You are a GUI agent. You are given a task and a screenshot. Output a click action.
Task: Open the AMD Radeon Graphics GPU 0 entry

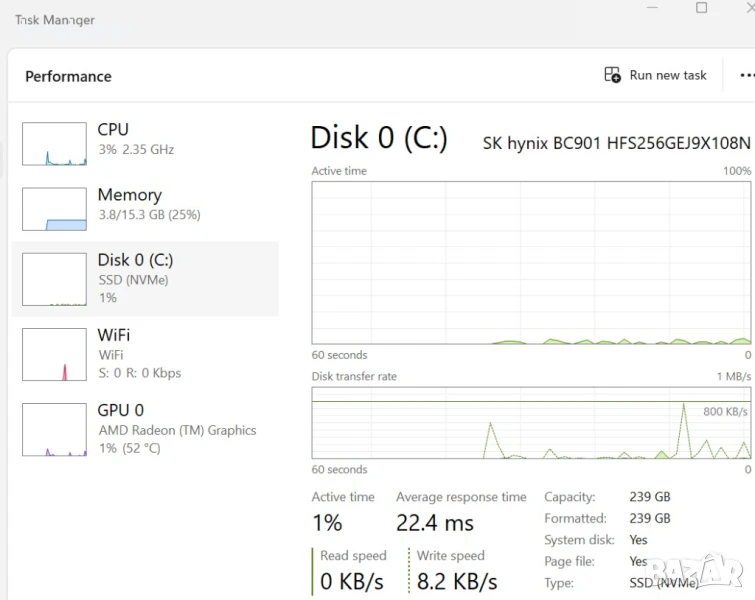coord(176,429)
